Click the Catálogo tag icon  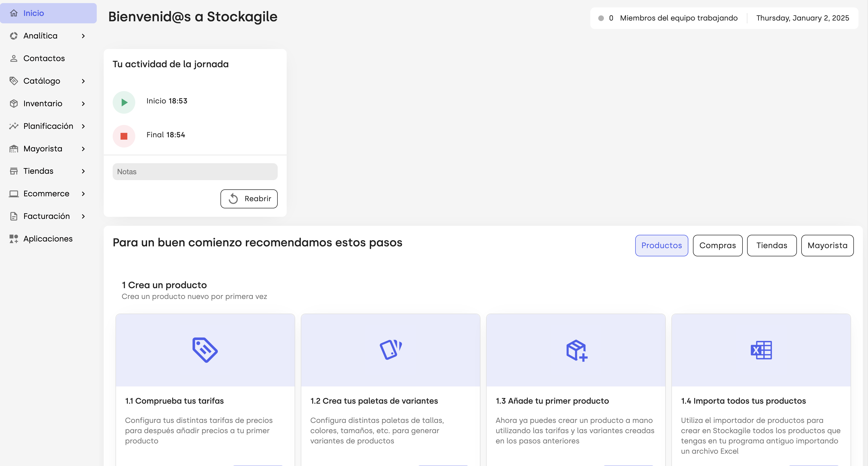pos(14,81)
